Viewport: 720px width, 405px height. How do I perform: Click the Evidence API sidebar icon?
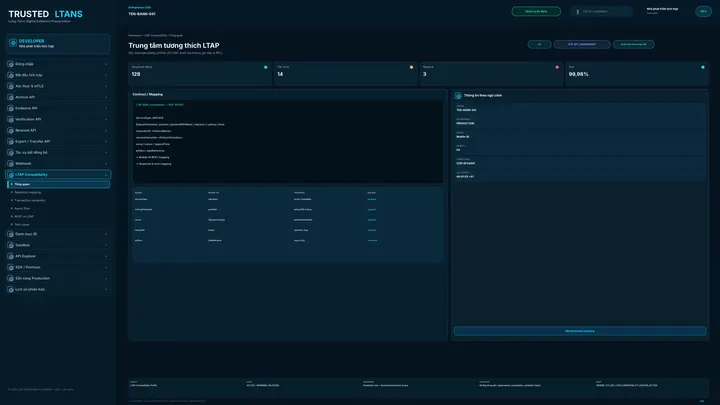pyautogui.click(x=11, y=108)
